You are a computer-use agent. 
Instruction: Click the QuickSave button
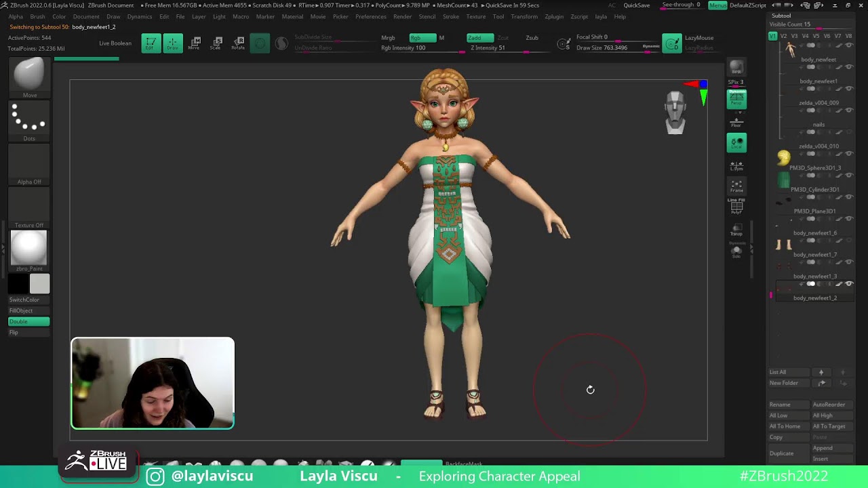click(637, 5)
